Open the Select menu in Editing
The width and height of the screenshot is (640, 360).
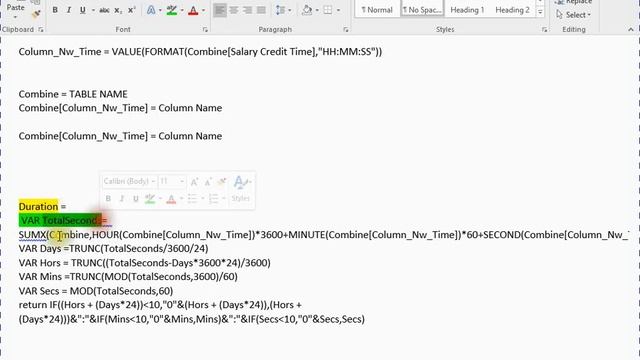coord(574,15)
